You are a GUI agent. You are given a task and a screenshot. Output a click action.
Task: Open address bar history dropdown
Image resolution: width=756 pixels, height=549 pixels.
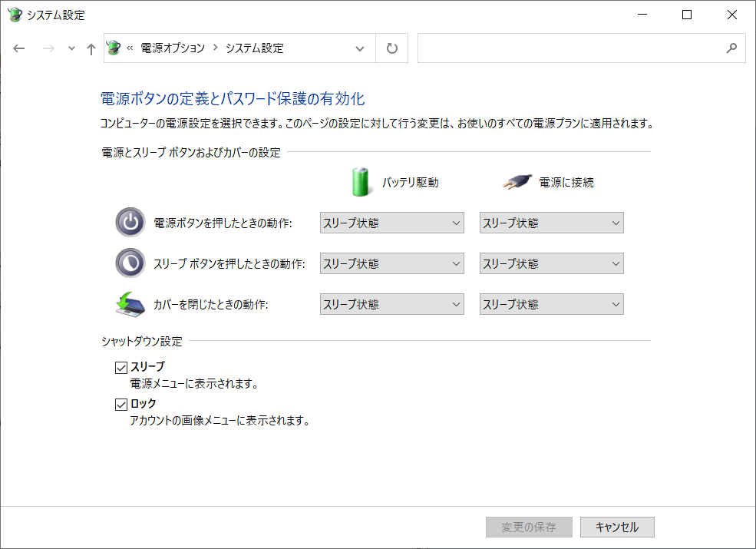coord(360,48)
